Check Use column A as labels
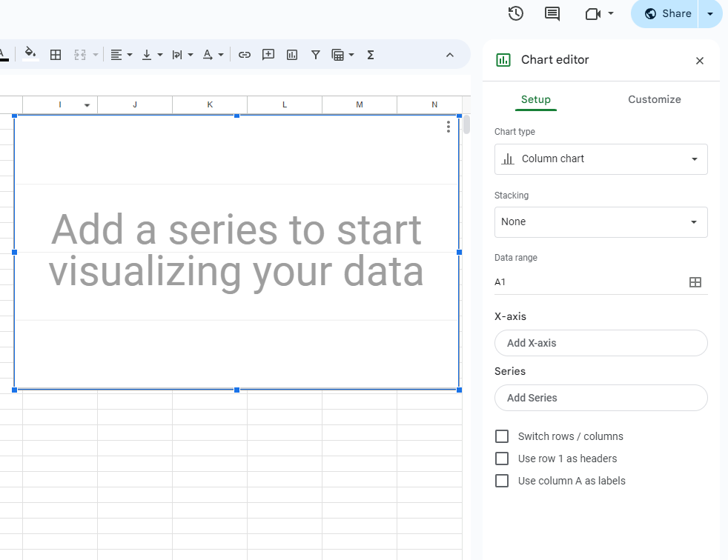This screenshot has width=728, height=560. click(502, 481)
